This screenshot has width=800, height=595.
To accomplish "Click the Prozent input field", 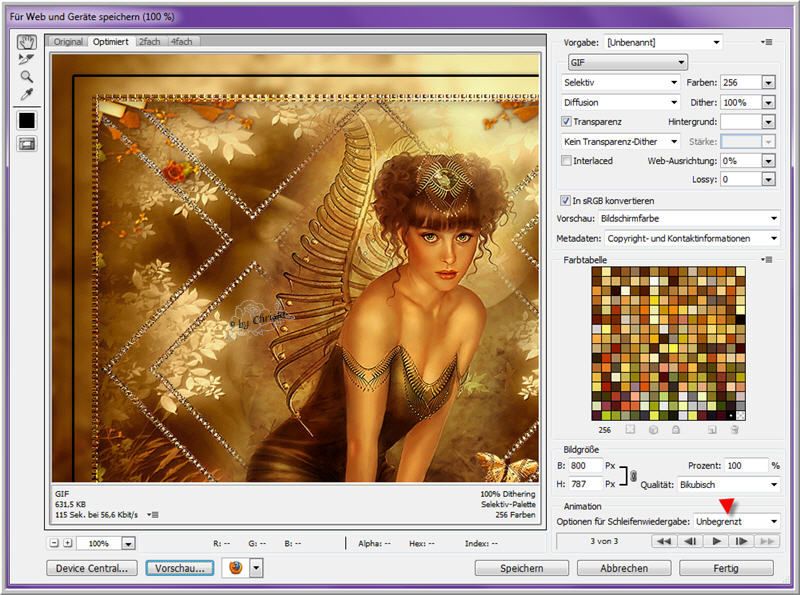I will pyautogui.click(x=746, y=465).
